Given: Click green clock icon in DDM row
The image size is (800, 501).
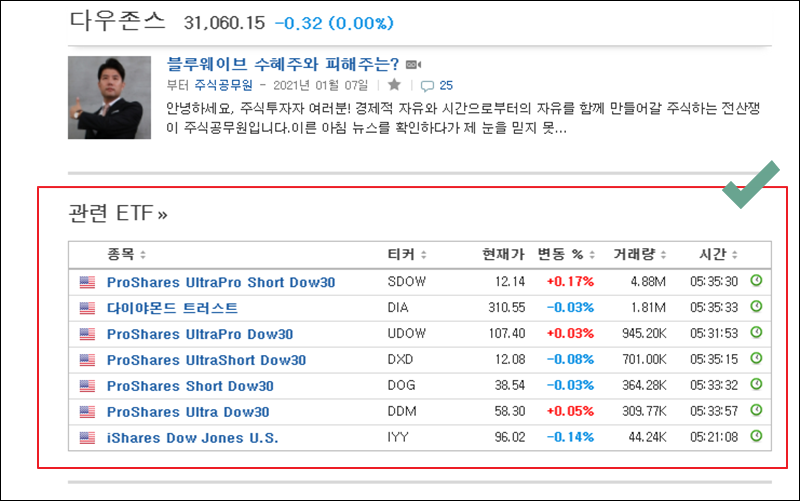Looking at the screenshot, I should click(756, 410).
